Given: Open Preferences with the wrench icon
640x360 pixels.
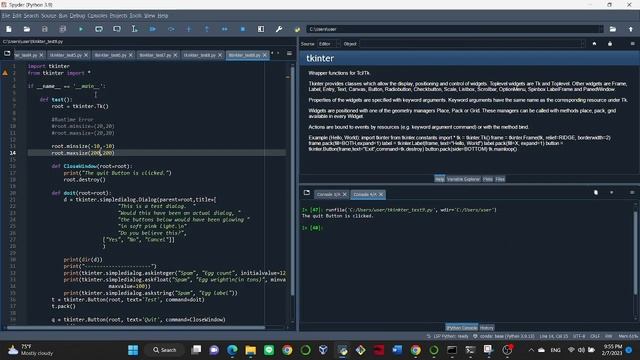Looking at the screenshot, I should tap(279, 29).
